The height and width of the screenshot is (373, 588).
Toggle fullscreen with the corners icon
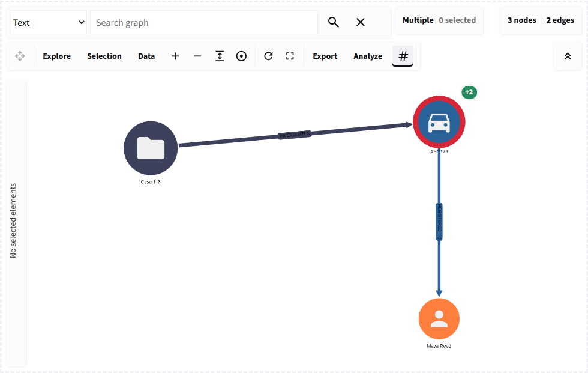pos(290,56)
